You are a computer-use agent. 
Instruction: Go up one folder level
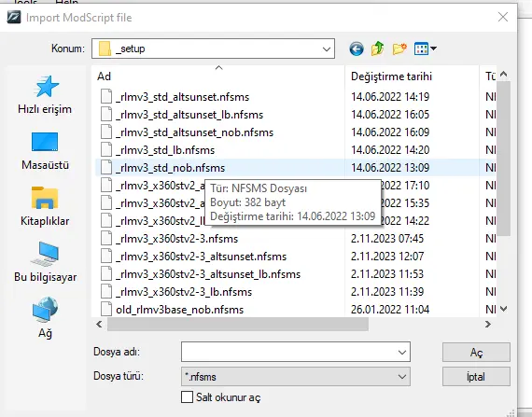tap(378, 49)
